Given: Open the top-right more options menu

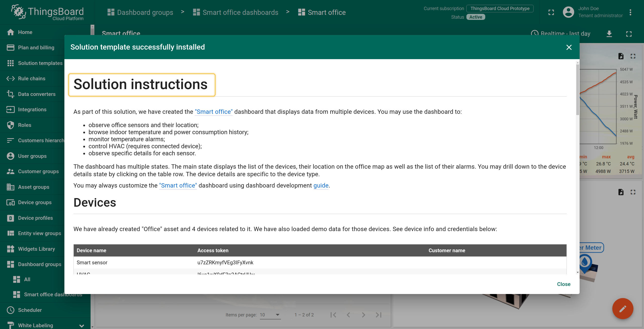Looking at the screenshot, I should (630, 12).
